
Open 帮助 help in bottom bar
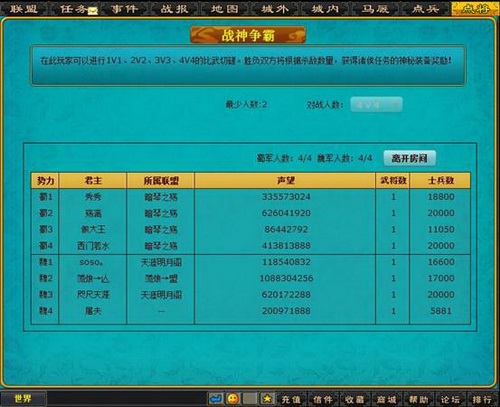tap(419, 399)
